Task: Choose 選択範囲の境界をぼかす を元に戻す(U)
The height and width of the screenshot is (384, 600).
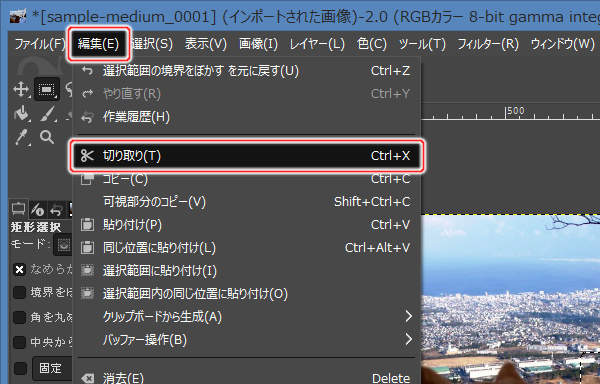Action: coord(247,71)
